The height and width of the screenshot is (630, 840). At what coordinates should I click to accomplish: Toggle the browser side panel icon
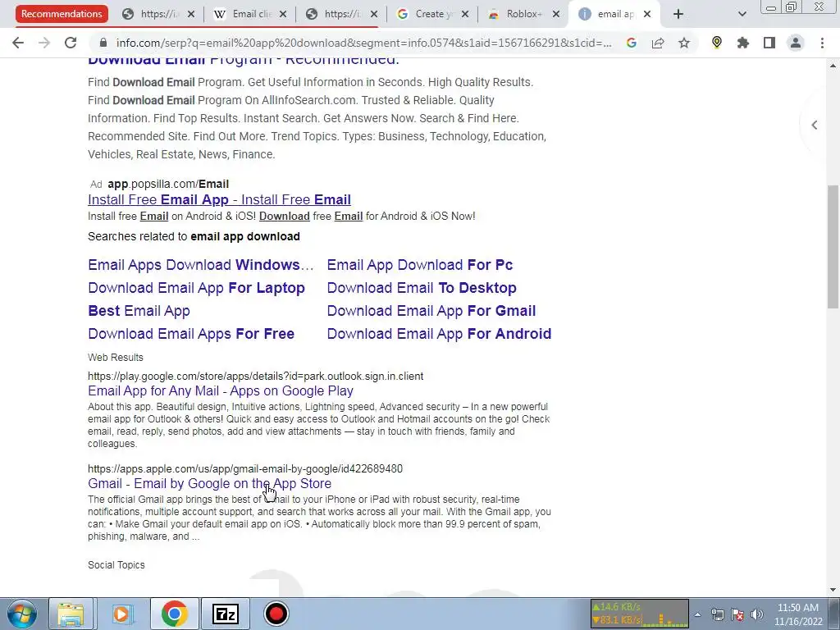pyautogui.click(x=769, y=43)
